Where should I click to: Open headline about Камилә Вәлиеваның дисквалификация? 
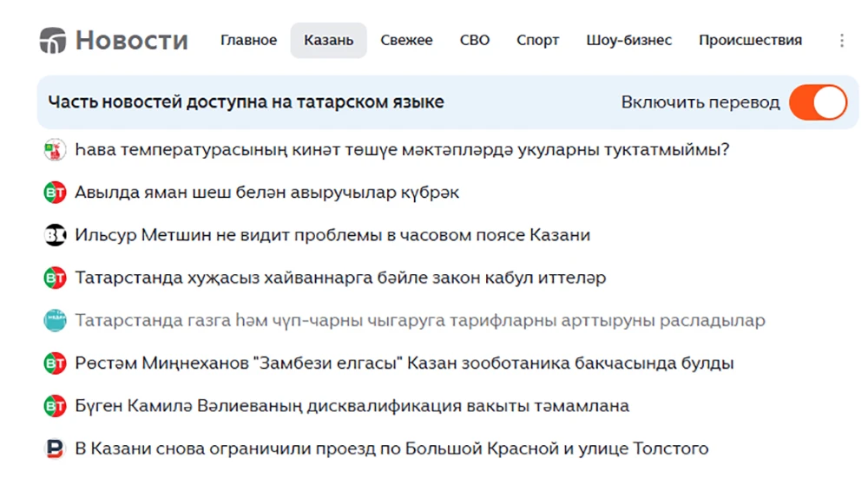[x=352, y=406]
